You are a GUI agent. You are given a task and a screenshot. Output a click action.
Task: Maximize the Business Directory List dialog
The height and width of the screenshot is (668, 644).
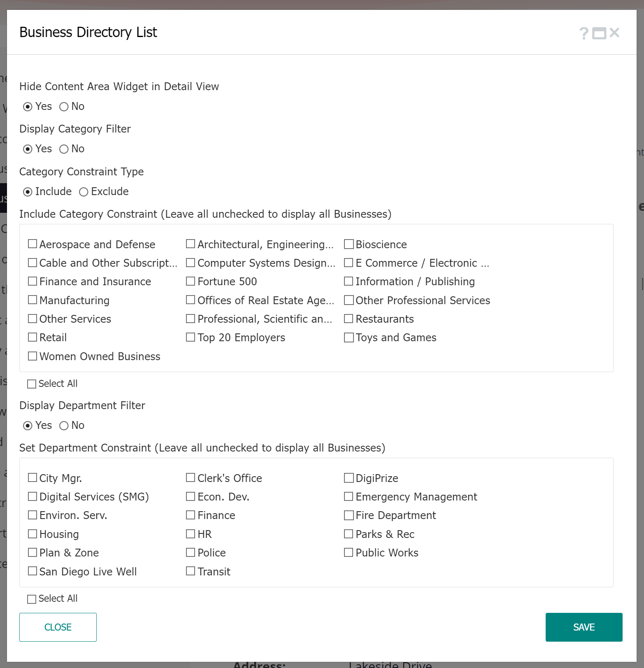click(x=599, y=33)
